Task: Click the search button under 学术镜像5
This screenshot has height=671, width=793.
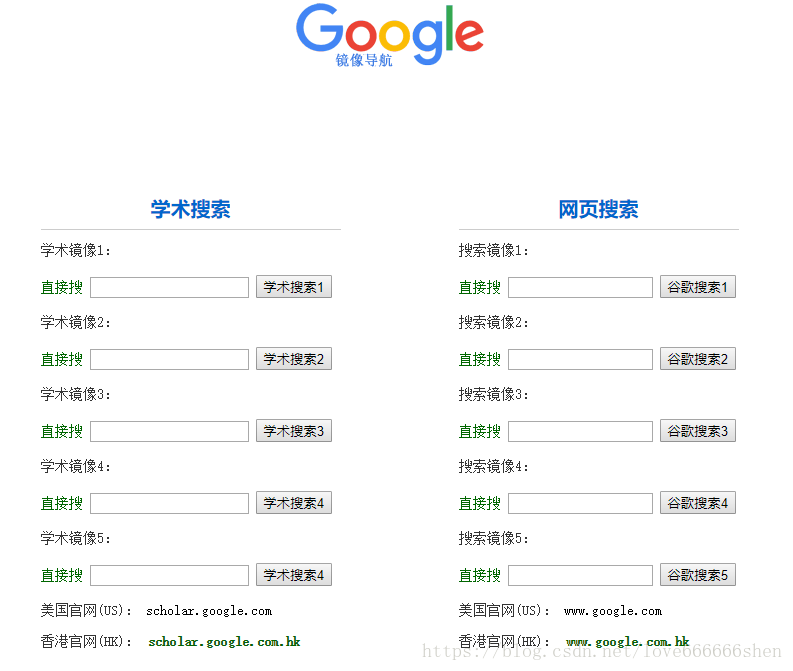Action: (294, 575)
